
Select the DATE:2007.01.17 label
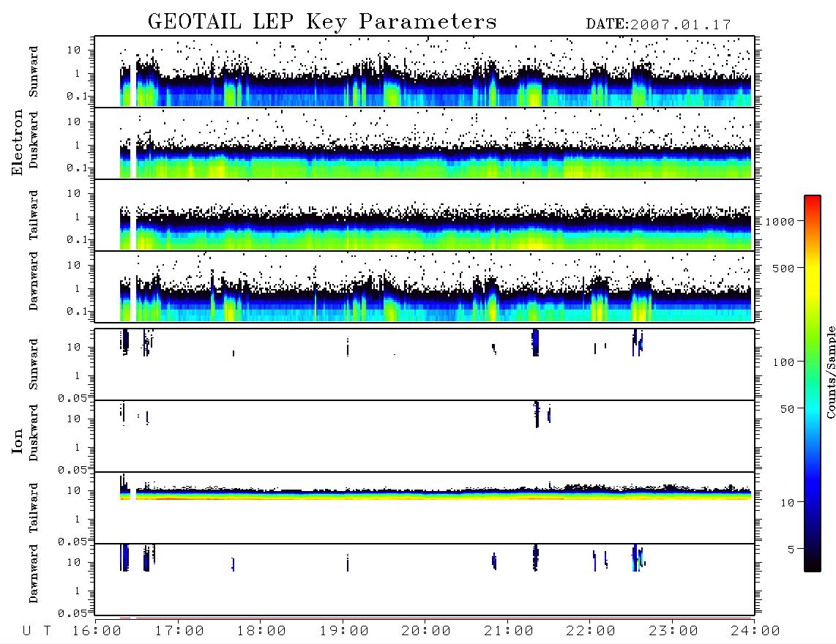(658, 25)
